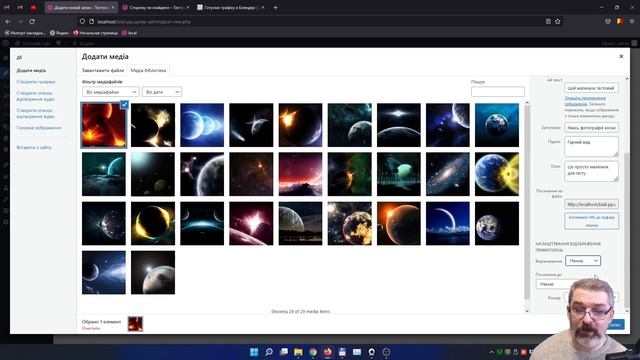
Task: Open the image purpose help link
Action: [585, 101]
